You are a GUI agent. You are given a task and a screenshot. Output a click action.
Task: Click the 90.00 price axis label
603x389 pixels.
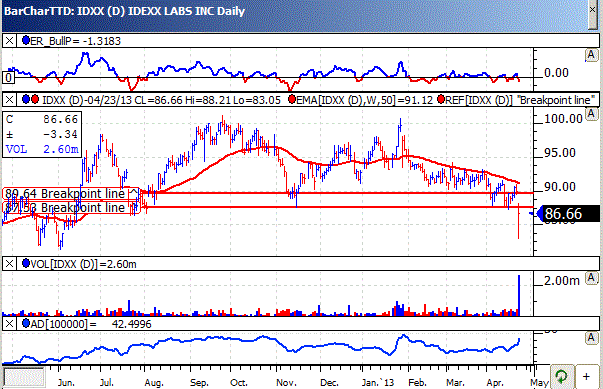click(560, 187)
